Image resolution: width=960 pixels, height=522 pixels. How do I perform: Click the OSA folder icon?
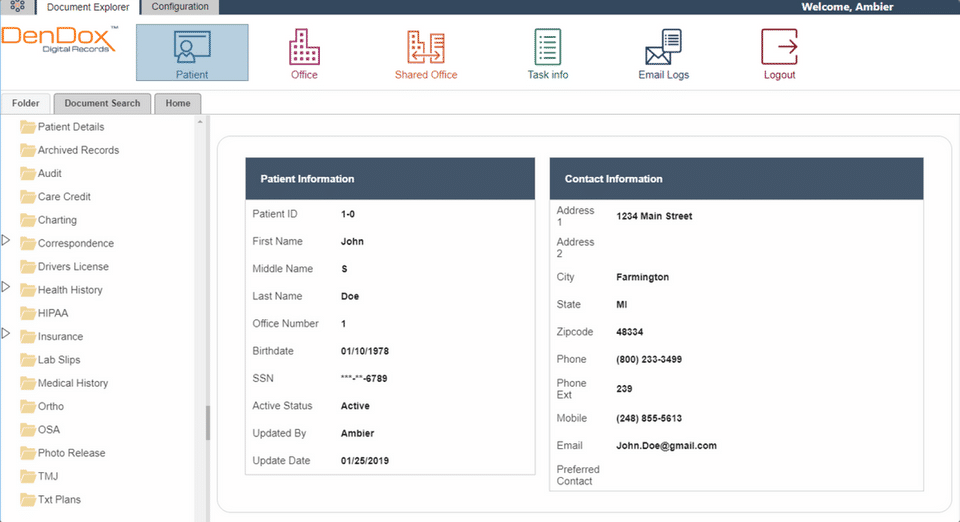(x=28, y=429)
